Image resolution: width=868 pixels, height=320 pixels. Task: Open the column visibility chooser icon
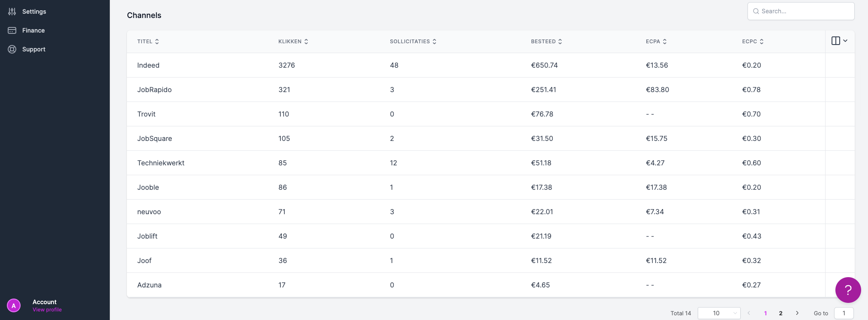click(x=839, y=41)
